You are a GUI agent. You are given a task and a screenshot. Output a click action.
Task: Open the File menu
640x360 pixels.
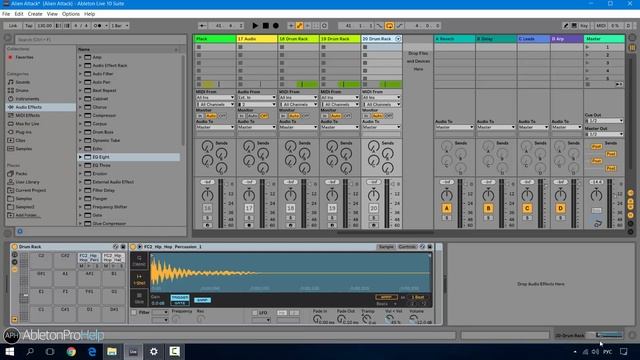tap(6, 14)
